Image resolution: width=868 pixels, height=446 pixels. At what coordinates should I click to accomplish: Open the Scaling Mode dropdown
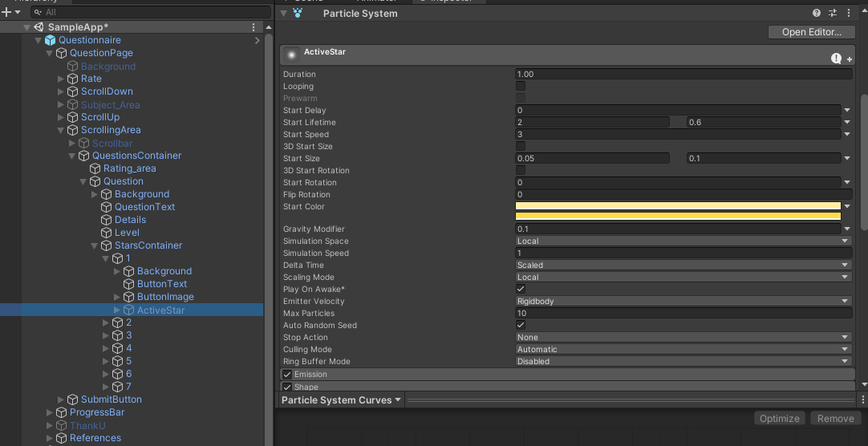pyautogui.click(x=683, y=278)
